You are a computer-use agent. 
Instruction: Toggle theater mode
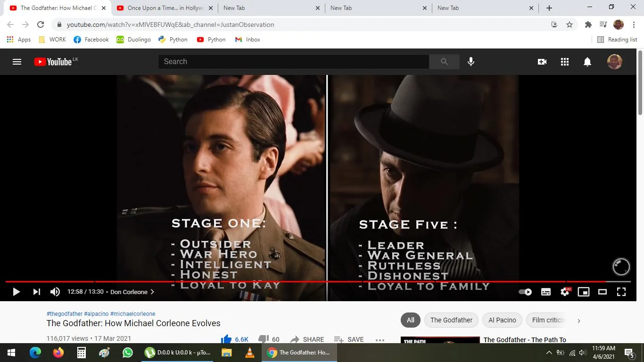pos(603,292)
